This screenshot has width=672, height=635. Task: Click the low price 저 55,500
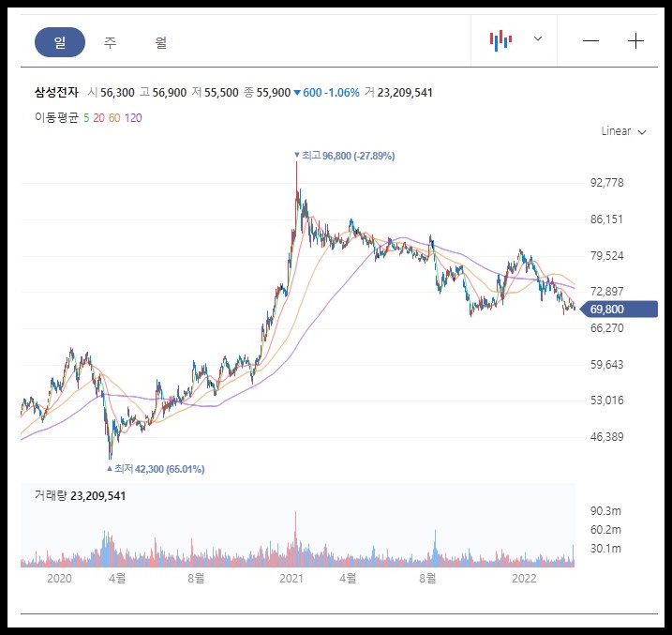pos(216,92)
